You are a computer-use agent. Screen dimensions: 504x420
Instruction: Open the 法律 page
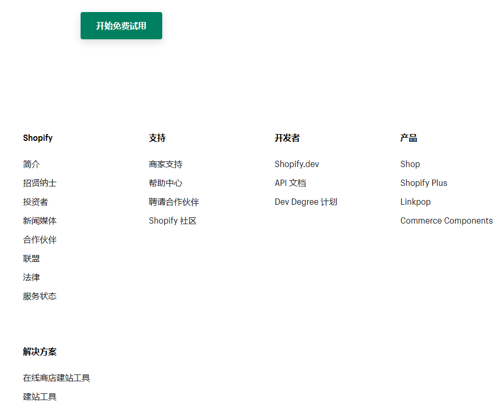[x=30, y=277]
